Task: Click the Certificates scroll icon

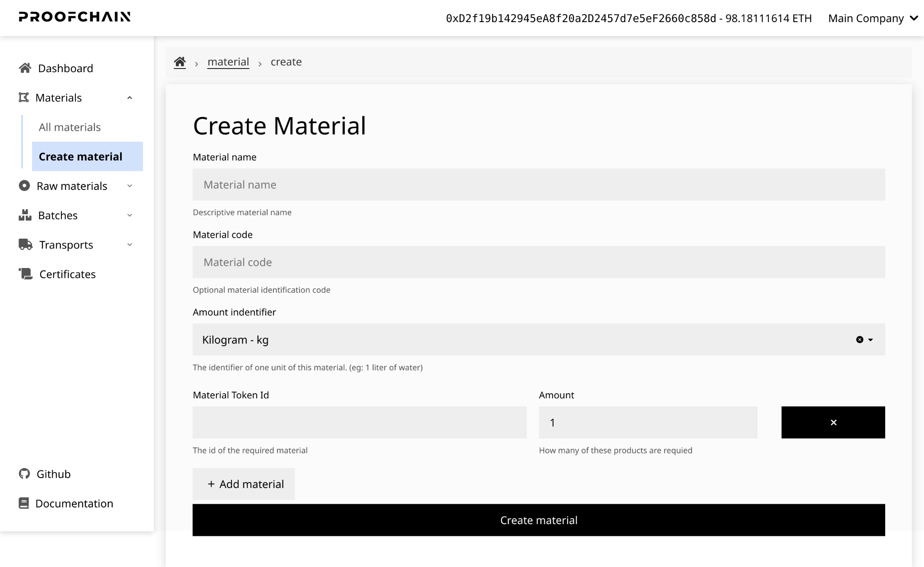Action: coord(25,274)
